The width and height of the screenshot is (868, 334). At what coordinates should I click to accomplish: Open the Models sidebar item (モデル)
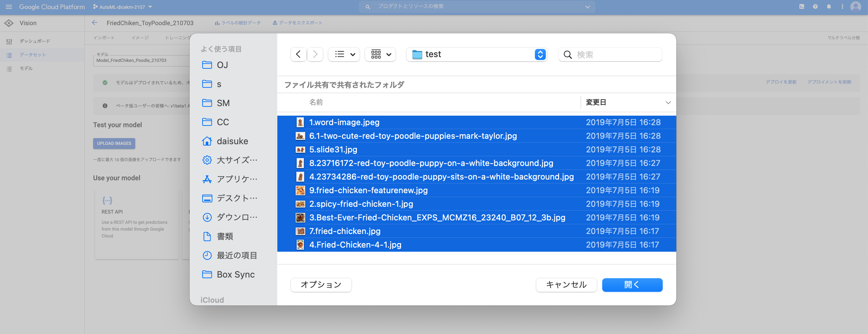pos(42,68)
